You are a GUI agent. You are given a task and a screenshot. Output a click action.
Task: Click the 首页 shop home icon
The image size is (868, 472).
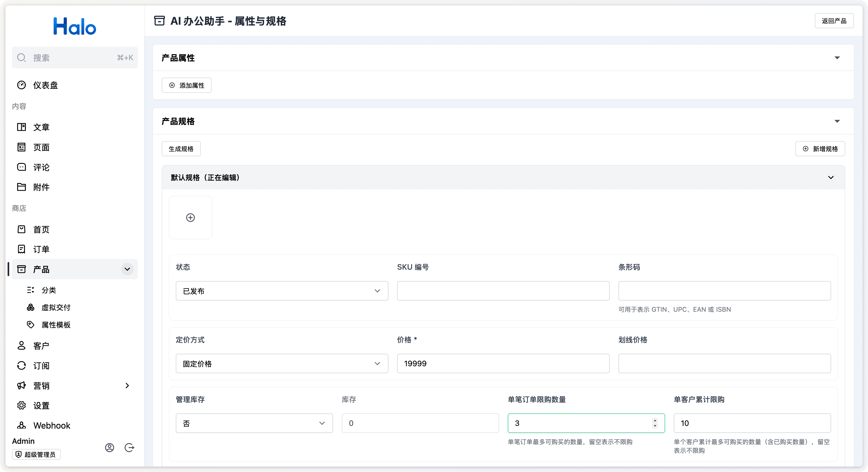point(21,229)
